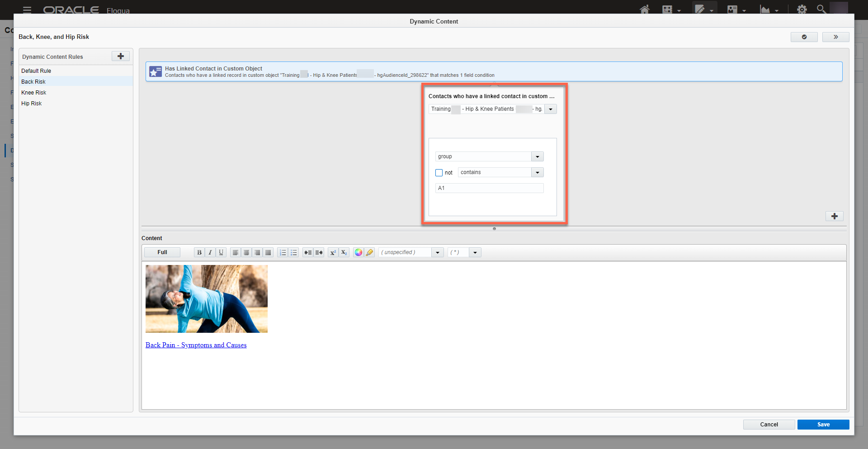Add a new dynamic content rule
Viewport: 868px width, 449px height.
(120, 56)
